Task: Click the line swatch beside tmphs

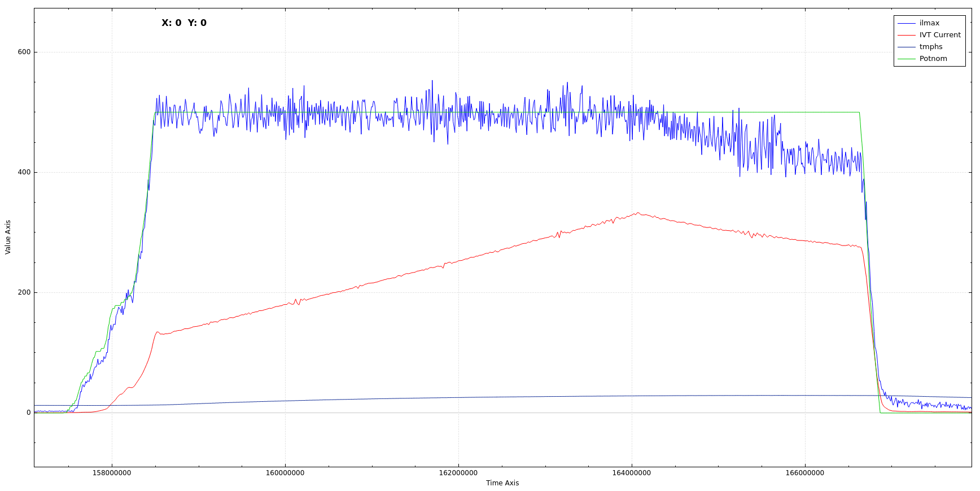Action: click(x=906, y=47)
